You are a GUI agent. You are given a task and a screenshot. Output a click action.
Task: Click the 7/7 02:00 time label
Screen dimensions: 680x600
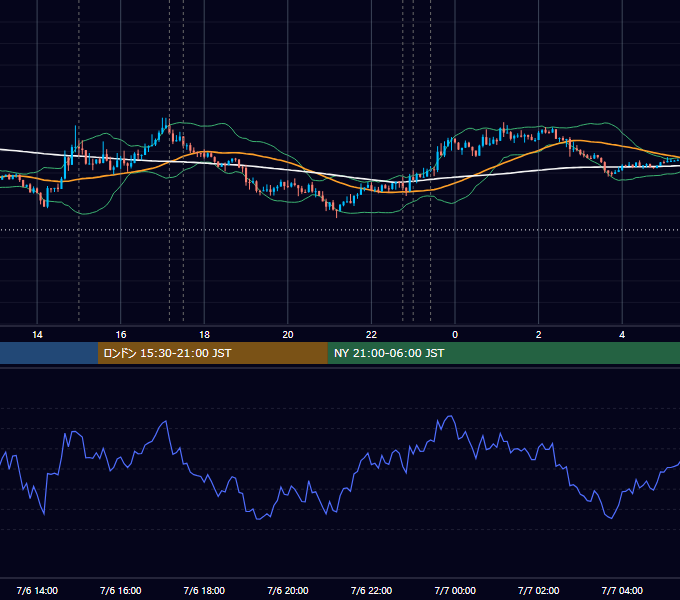(x=539, y=590)
